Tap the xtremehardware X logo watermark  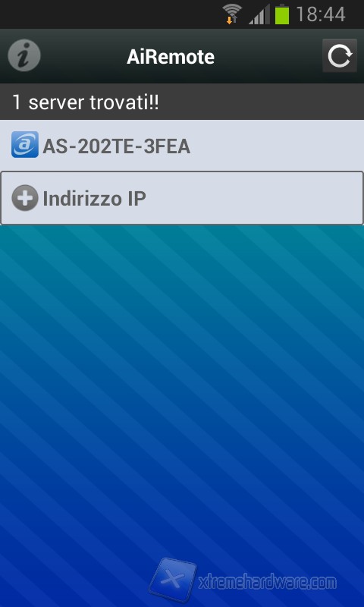173,580
